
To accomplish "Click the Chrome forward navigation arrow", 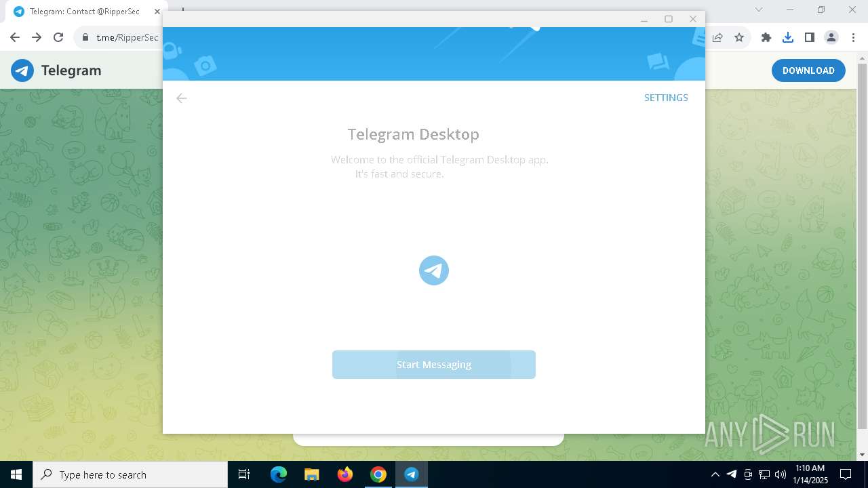I will click(x=37, y=37).
